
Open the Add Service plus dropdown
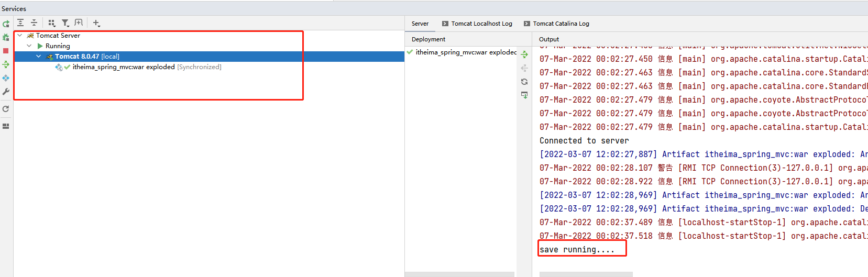point(96,23)
